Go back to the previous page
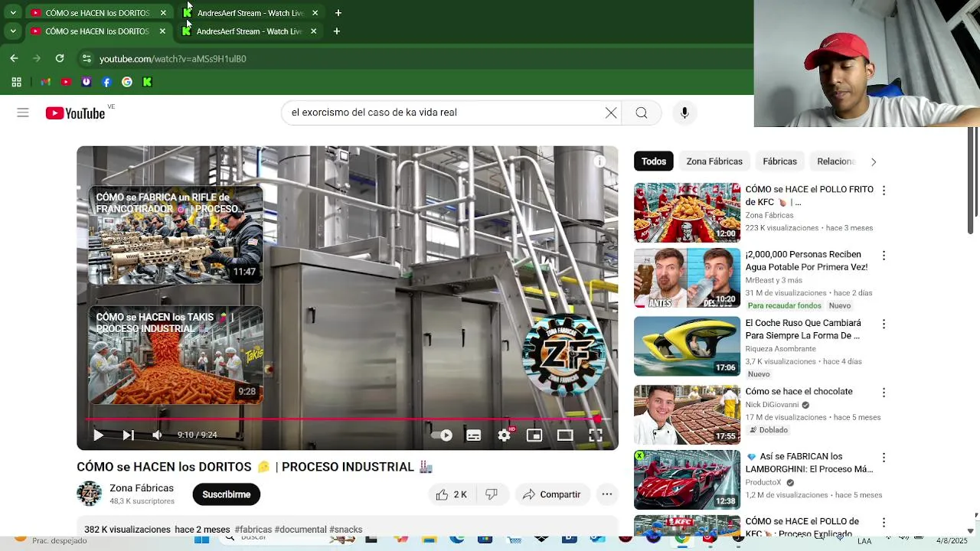The image size is (980, 551). [14, 58]
